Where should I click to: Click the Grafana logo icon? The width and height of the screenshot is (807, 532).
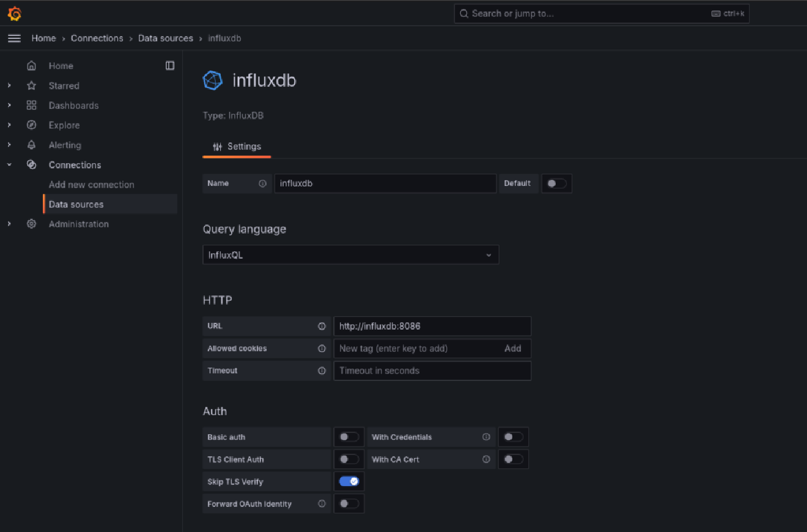[13, 13]
